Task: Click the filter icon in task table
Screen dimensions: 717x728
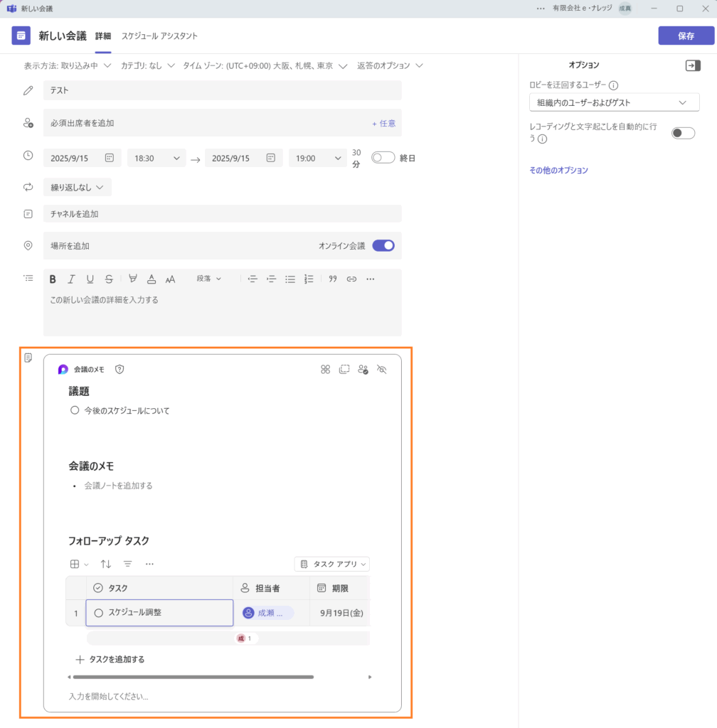Action: tap(128, 564)
